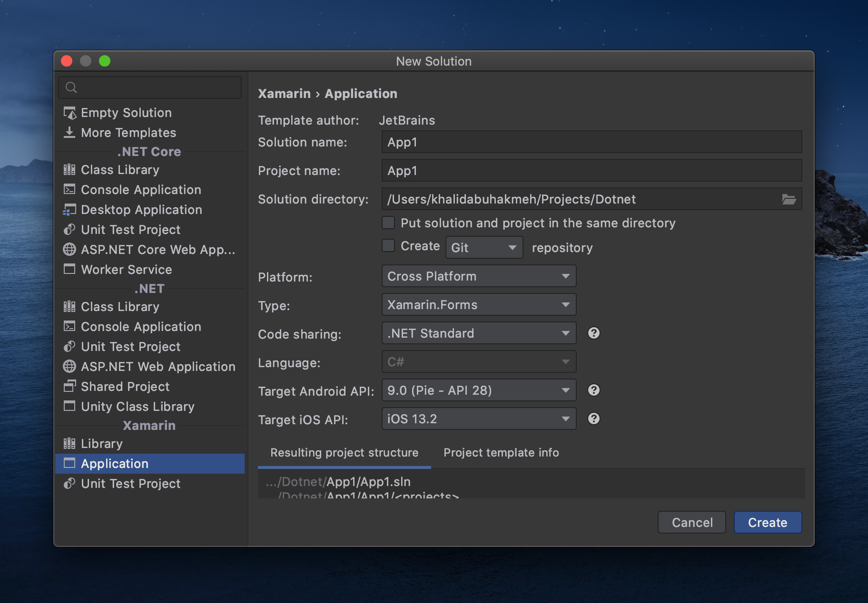Edit the Solution name field

[x=592, y=142]
